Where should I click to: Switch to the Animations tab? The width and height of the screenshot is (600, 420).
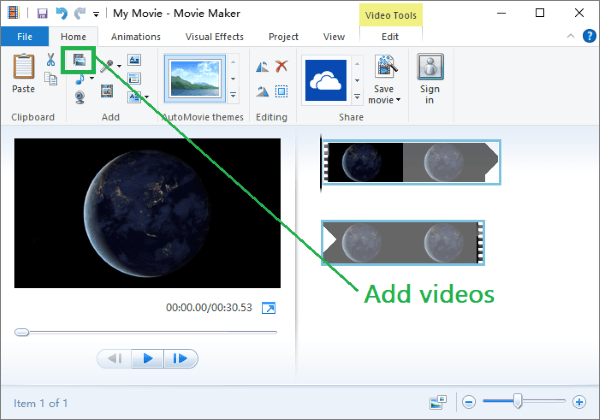coord(135,37)
